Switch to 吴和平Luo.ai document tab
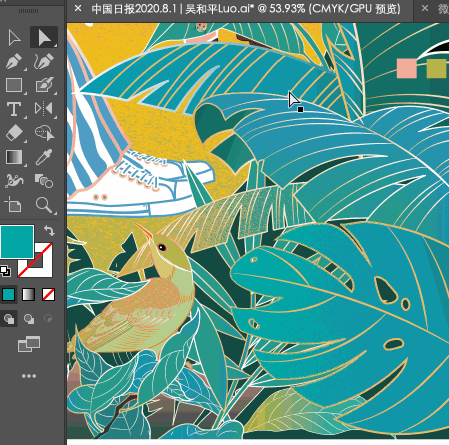The image size is (449, 445). click(246, 9)
